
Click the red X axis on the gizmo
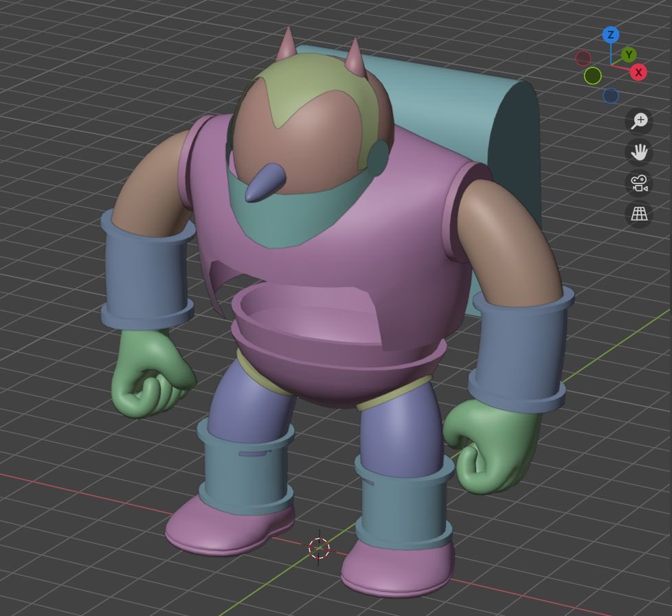coord(638,72)
